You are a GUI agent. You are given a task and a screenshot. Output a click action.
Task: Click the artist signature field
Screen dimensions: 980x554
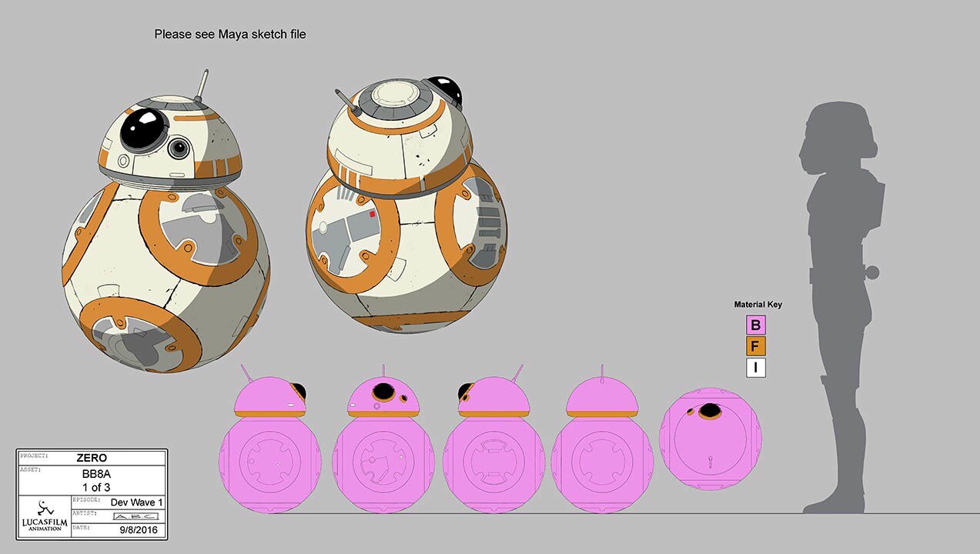(x=137, y=515)
